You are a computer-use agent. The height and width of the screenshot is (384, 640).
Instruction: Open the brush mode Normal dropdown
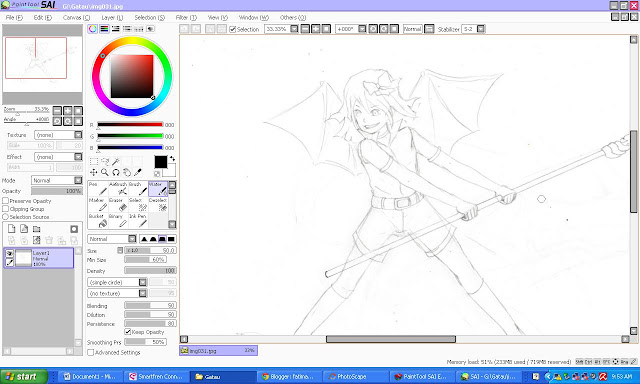[x=132, y=239]
